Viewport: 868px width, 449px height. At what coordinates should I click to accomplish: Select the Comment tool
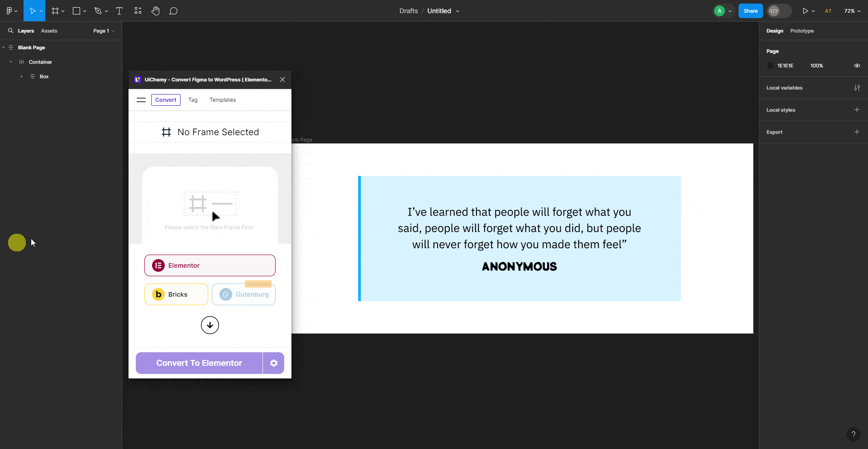174,10
